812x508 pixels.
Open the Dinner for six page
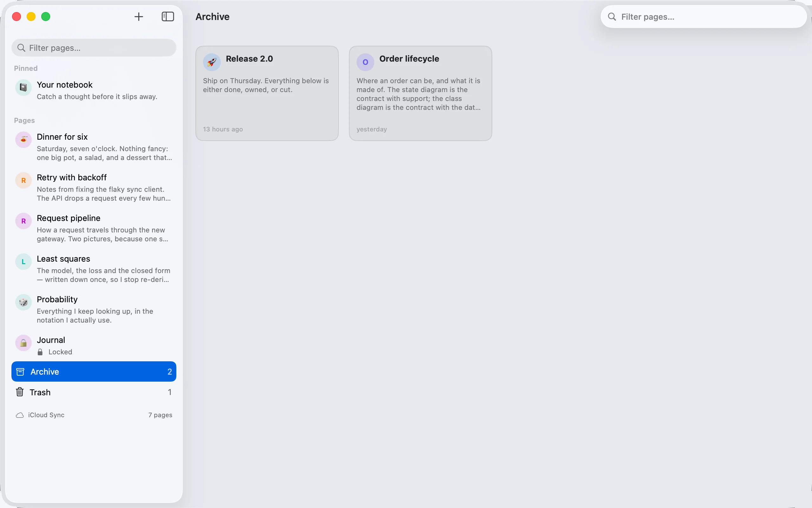click(x=94, y=147)
